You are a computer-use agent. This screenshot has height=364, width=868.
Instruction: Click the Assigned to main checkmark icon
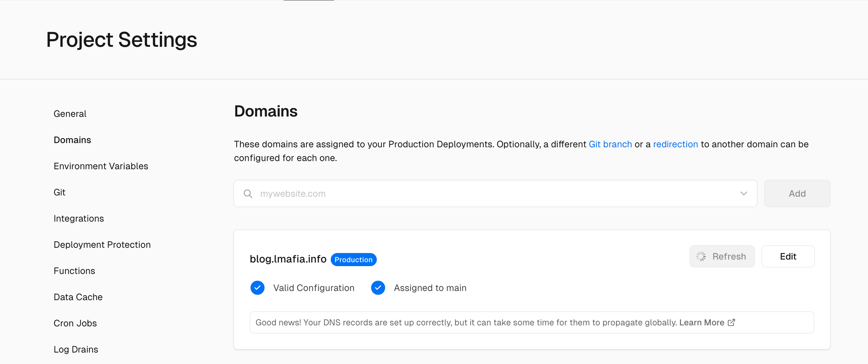[x=378, y=288]
